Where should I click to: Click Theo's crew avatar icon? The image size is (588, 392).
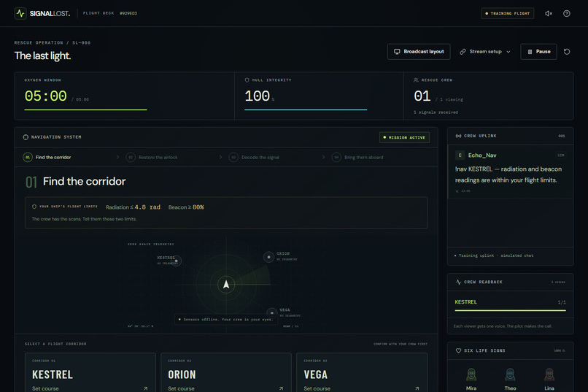coord(510,374)
